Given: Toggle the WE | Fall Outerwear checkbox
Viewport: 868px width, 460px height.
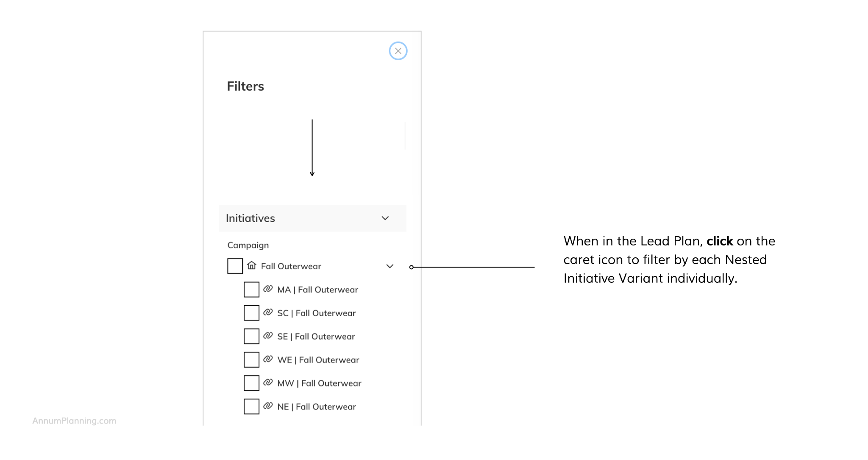Looking at the screenshot, I should coord(251,360).
